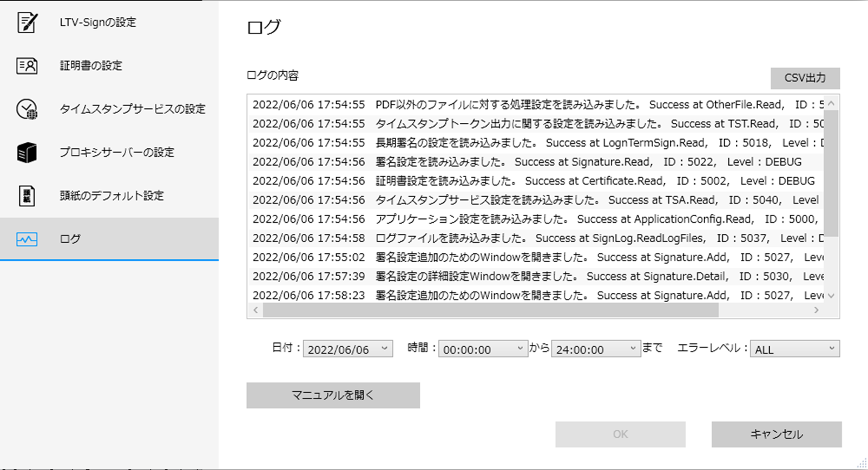Open the エラーレベル ALL dropdown

[x=794, y=349]
